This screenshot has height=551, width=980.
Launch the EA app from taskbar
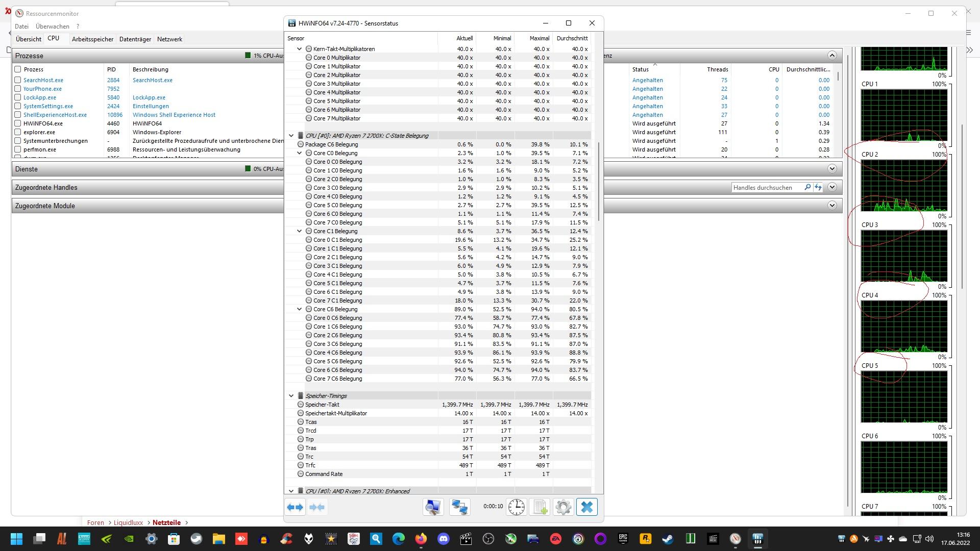[x=555, y=539]
